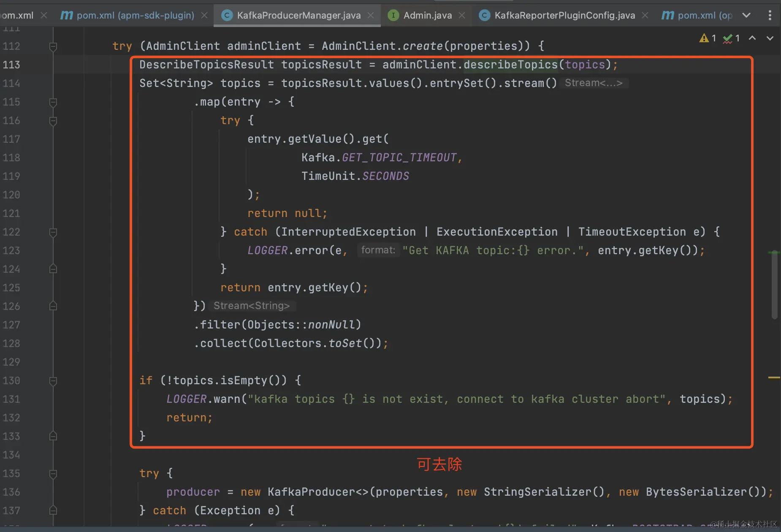Jump to the previous highlighted problem
This screenshot has height=532, width=781.
[x=752, y=38]
